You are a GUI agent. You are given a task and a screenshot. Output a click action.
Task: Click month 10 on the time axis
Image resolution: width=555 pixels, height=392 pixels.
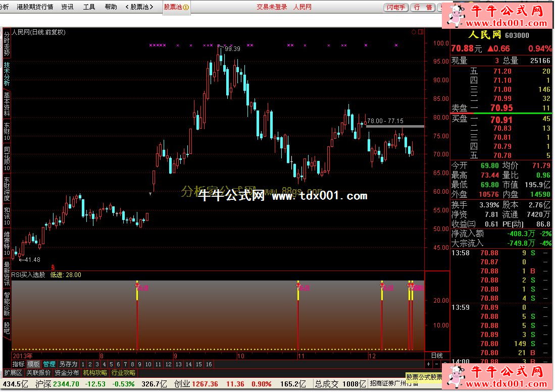point(241,356)
